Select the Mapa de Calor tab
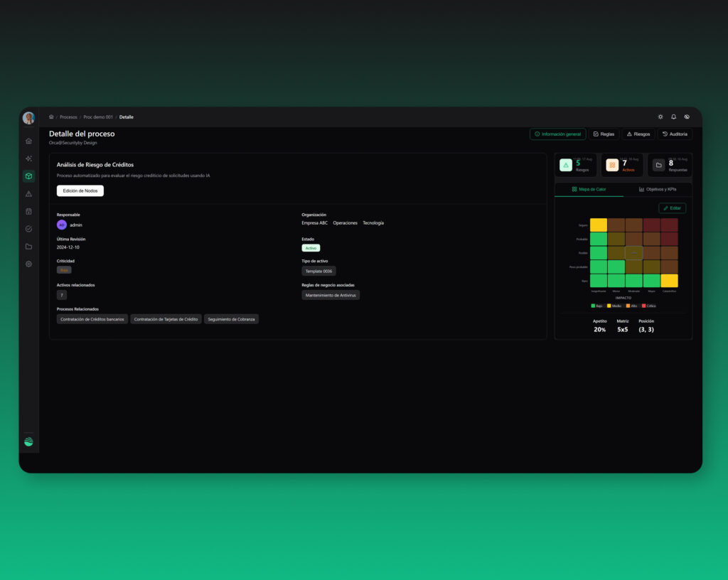Screen dimensions: 728x580 [589, 189]
